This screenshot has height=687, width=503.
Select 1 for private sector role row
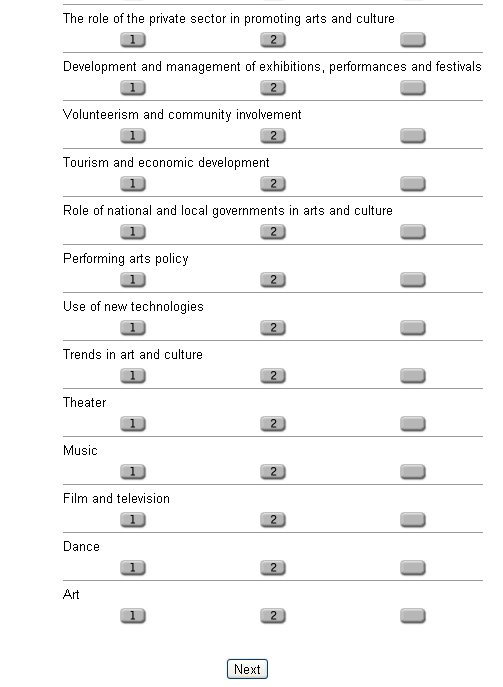133,40
